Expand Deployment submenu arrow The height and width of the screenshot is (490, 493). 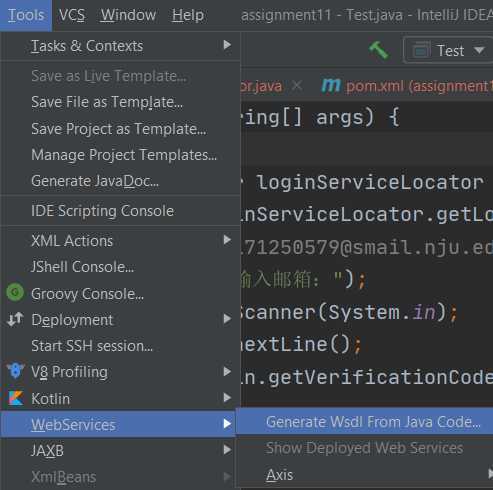(227, 319)
